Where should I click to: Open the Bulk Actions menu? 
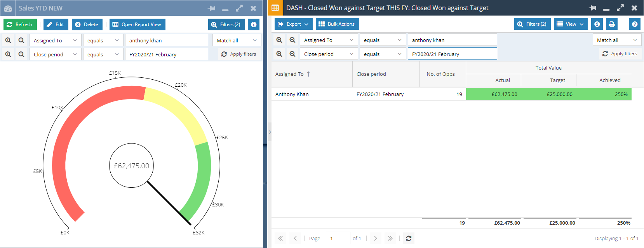337,24
